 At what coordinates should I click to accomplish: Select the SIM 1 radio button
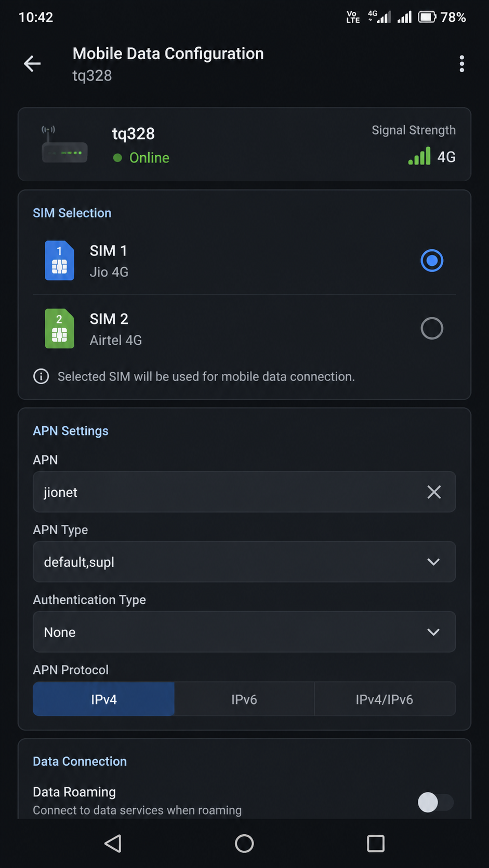coord(432,261)
